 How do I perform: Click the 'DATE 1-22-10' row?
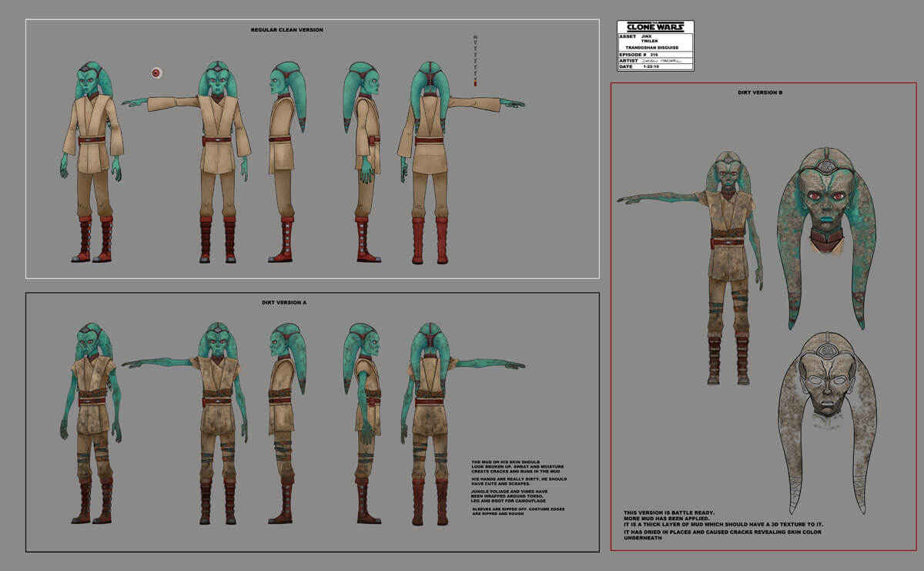click(x=655, y=67)
